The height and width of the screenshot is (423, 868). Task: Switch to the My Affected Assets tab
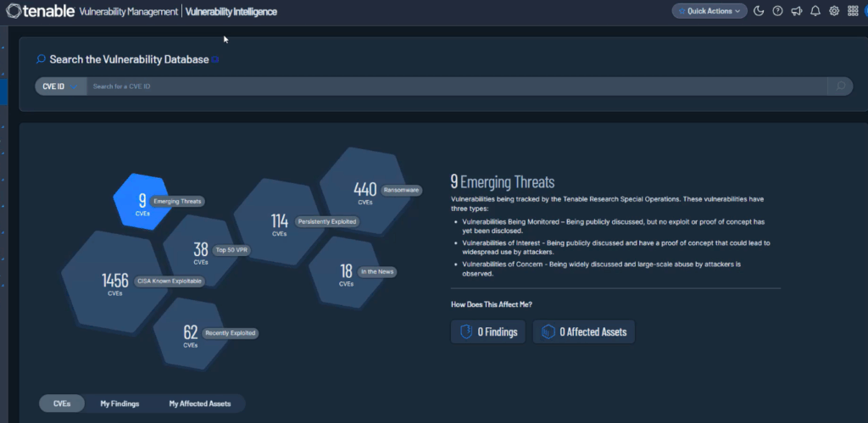[202, 404]
